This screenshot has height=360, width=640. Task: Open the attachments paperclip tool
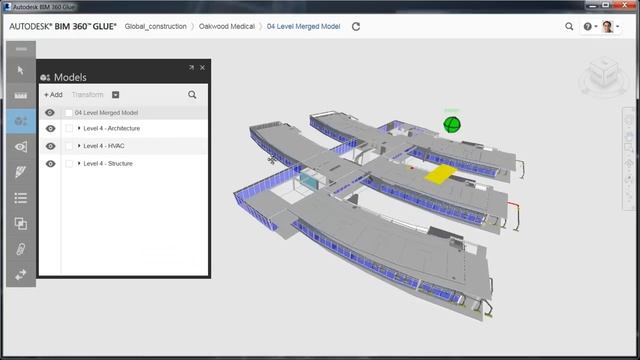click(20, 249)
